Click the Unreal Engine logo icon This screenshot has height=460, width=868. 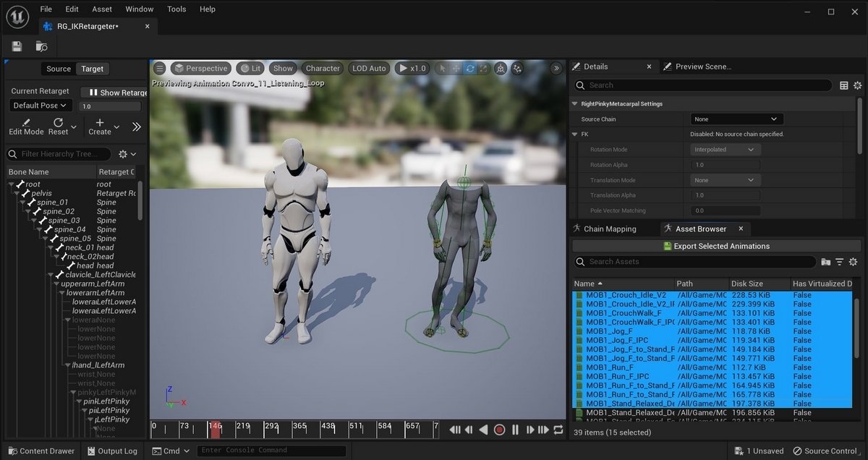pos(18,16)
